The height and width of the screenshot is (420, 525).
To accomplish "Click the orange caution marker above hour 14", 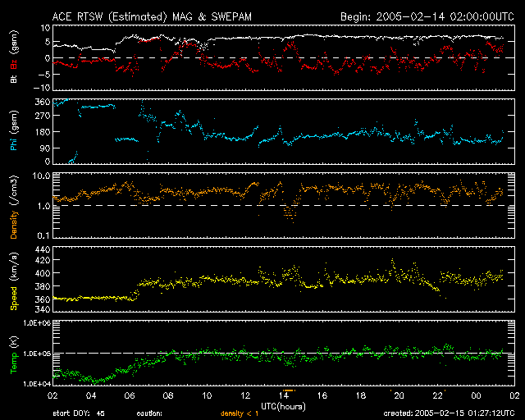I will [x=289, y=390].
